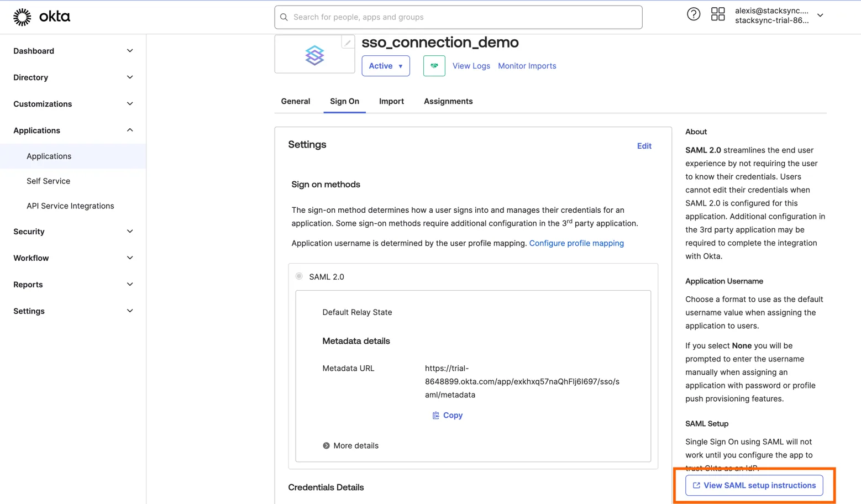Click the View Logs link
861x504 pixels.
pos(471,66)
